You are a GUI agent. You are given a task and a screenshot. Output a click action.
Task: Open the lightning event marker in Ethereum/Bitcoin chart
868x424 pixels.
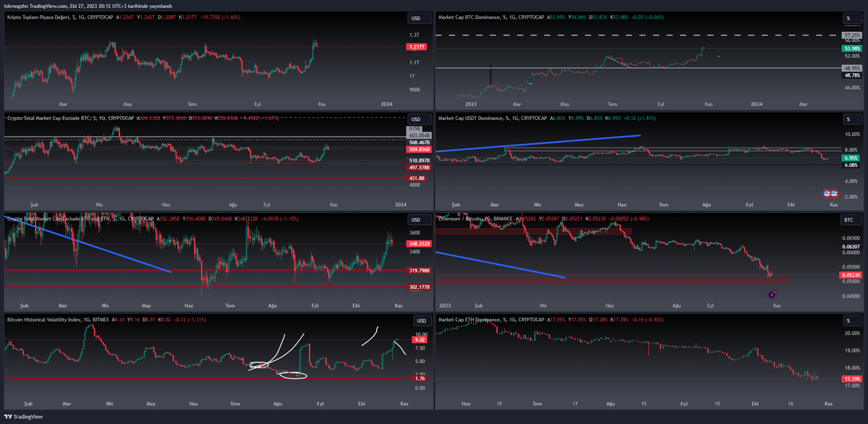coord(772,294)
